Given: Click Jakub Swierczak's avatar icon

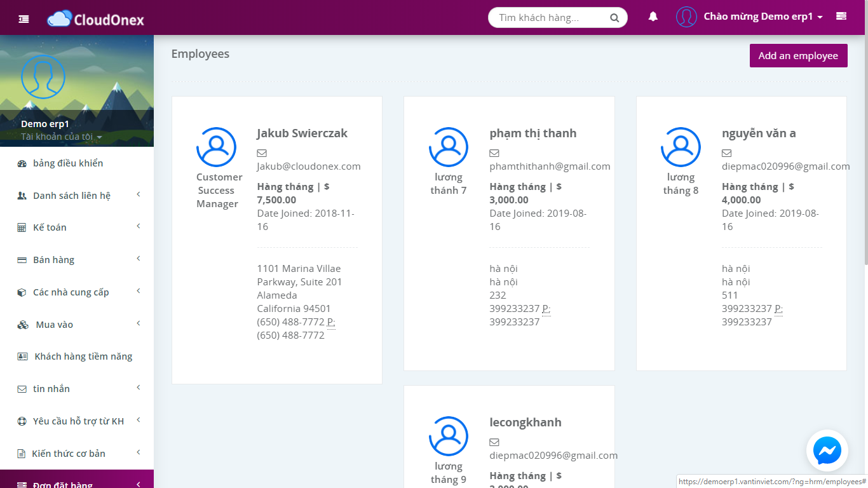Looking at the screenshot, I should [216, 147].
